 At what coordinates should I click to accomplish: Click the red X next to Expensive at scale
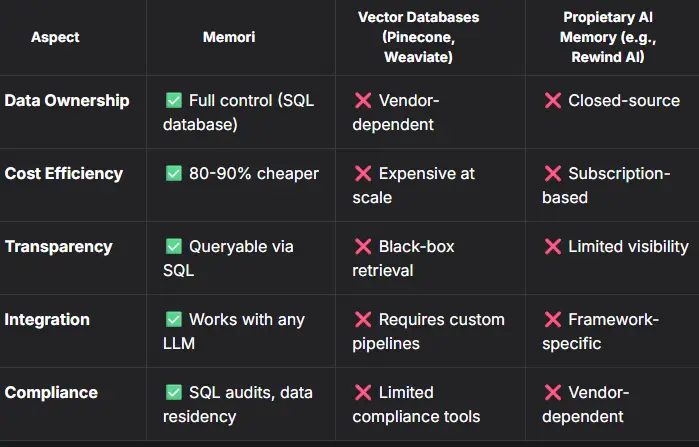pyautogui.click(x=363, y=173)
